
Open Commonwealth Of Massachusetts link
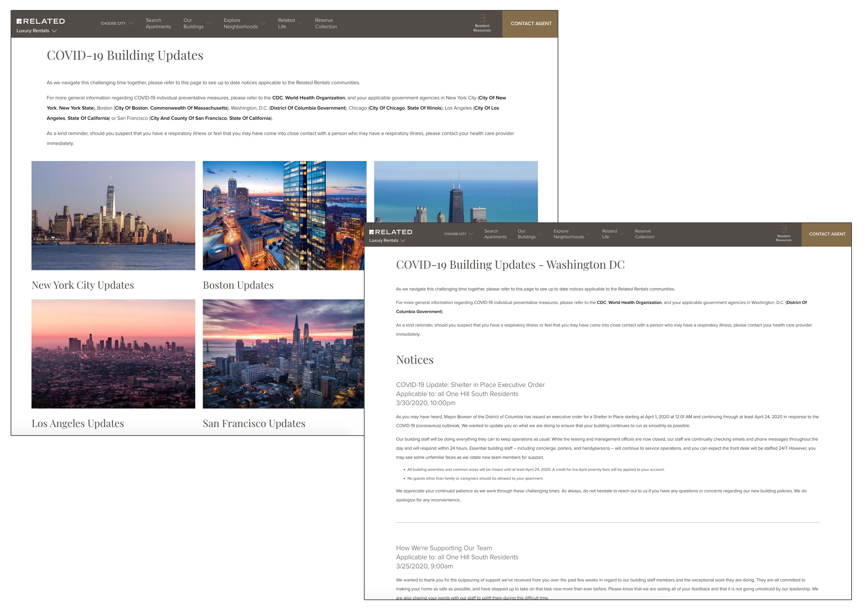[189, 108]
